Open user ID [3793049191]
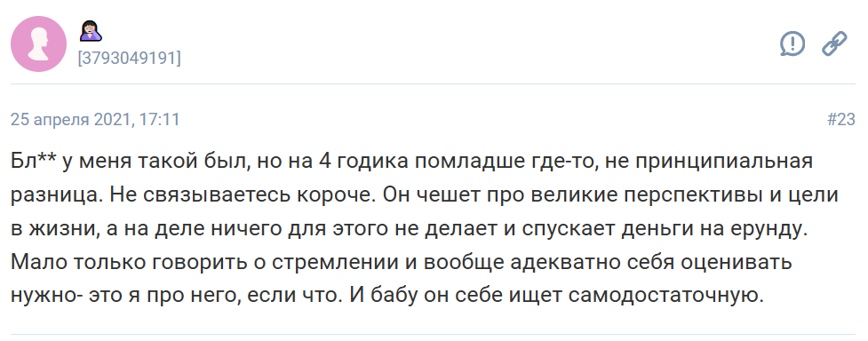Screen dimensions: 868x341 pos(129,58)
